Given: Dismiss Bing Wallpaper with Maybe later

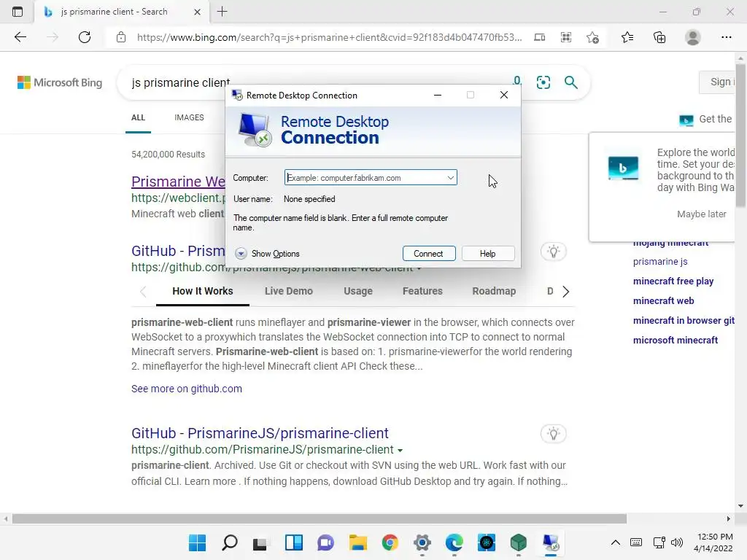Looking at the screenshot, I should tap(702, 214).
